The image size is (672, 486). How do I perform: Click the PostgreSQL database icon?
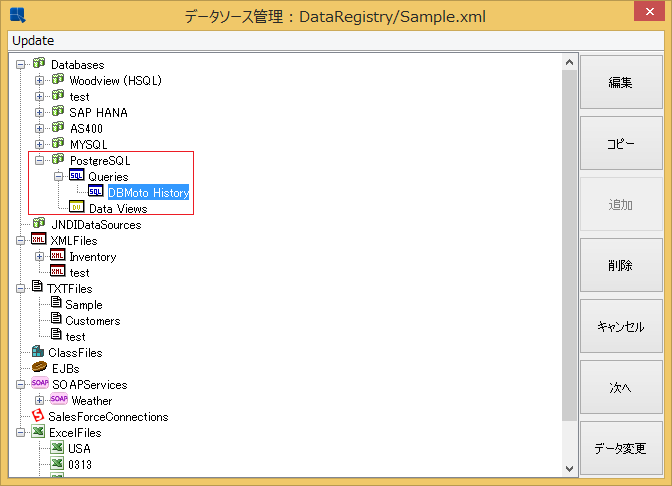[x=58, y=159]
